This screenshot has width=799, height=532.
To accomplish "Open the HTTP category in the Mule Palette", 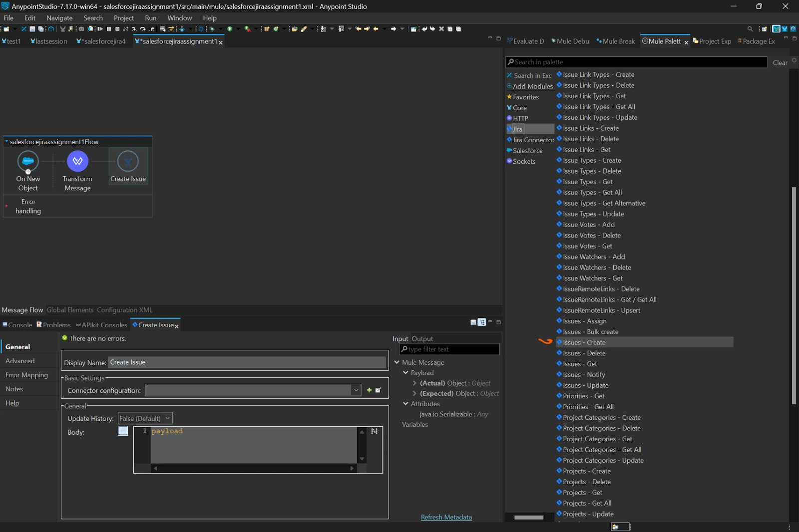I will point(521,118).
